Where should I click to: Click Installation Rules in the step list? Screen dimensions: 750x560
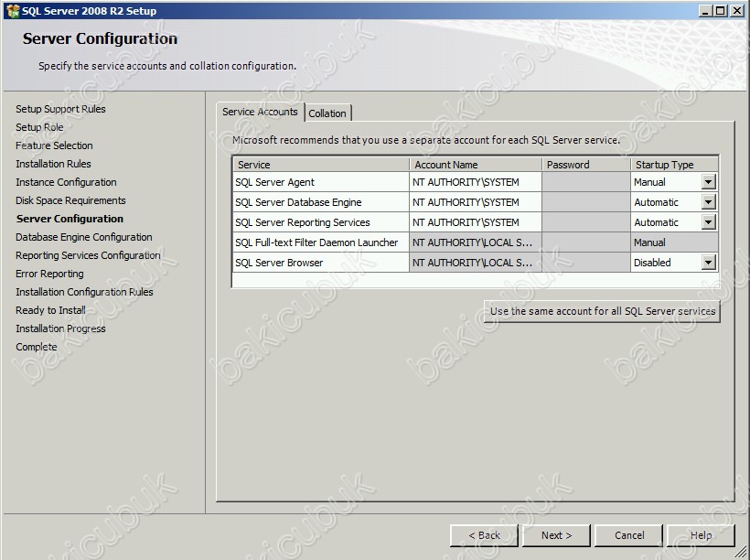(x=53, y=164)
